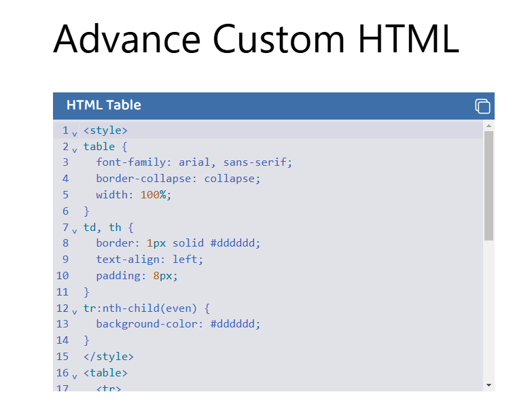The image size is (532, 409).
Task: Click the Advance Custom HTML heading
Action: [256, 38]
